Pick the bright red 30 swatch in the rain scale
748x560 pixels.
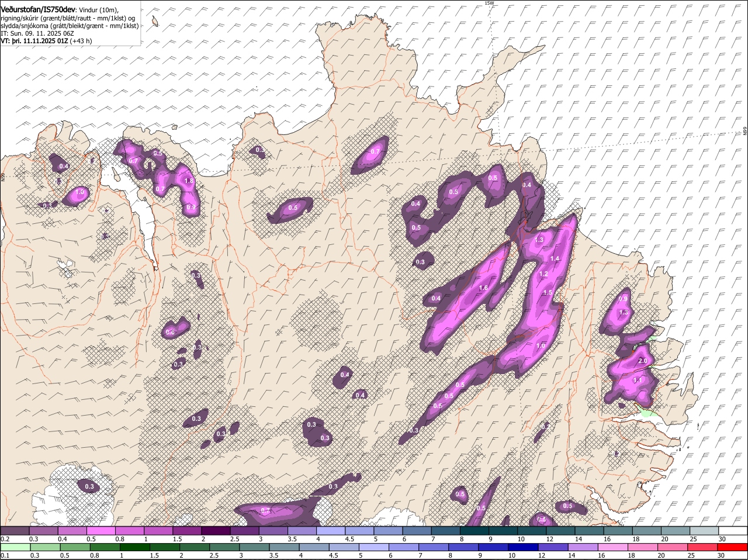(x=733, y=547)
